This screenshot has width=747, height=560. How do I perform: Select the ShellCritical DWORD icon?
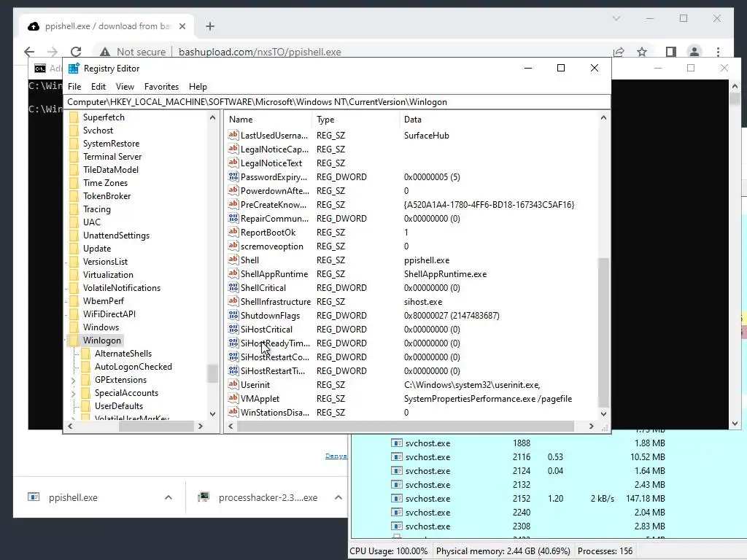point(233,287)
